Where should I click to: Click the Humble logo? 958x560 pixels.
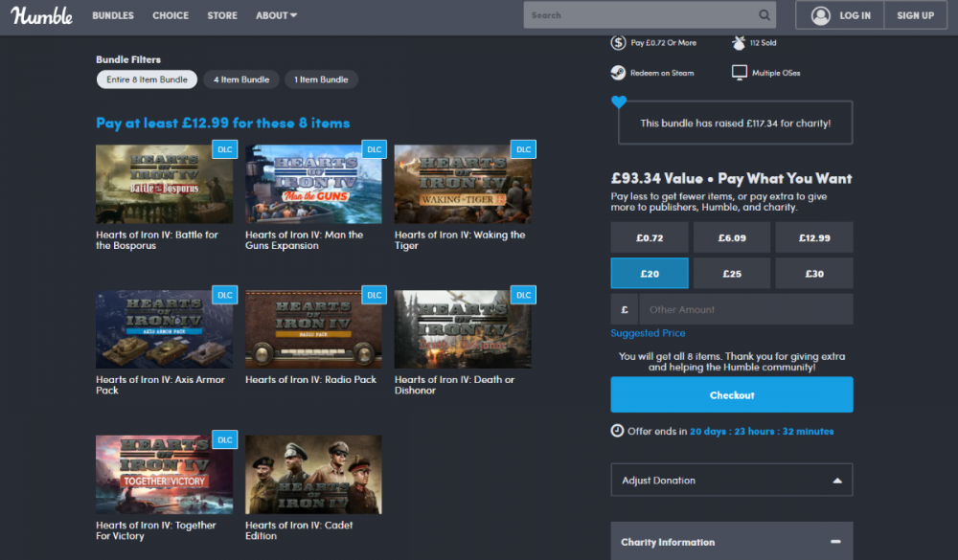[41, 15]
